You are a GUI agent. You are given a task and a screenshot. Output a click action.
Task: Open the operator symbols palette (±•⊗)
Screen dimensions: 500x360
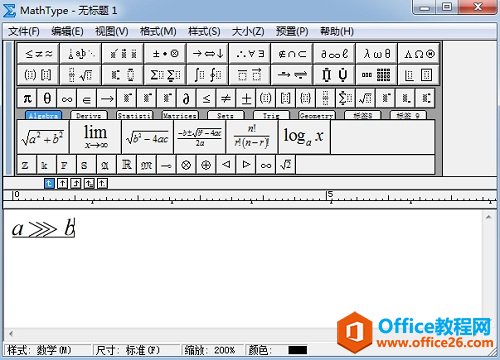tap(165, 53)
